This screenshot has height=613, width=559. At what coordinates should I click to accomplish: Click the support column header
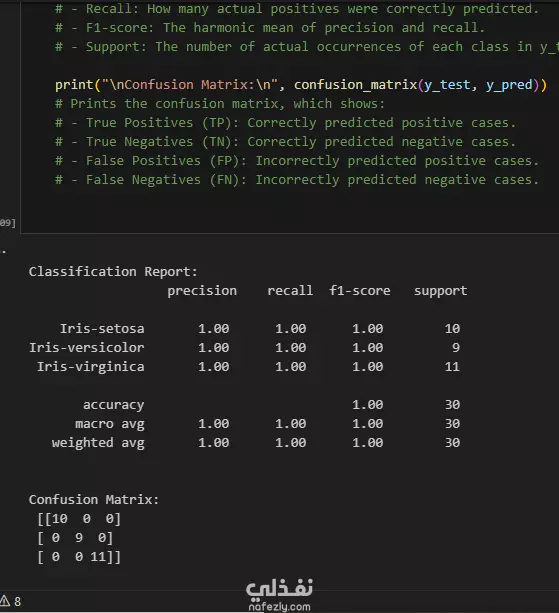click(x=441, y=291)
